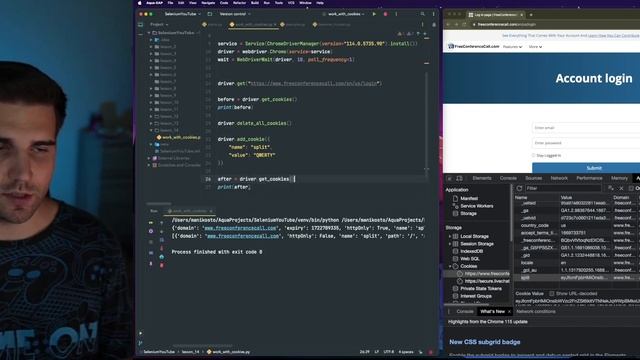Open work_with_cookies.py in project tree

tap(178, 137)
